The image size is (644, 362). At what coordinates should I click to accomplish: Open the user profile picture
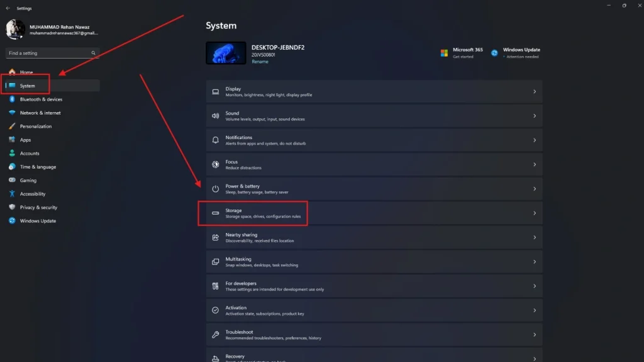[x=16, y=30]
